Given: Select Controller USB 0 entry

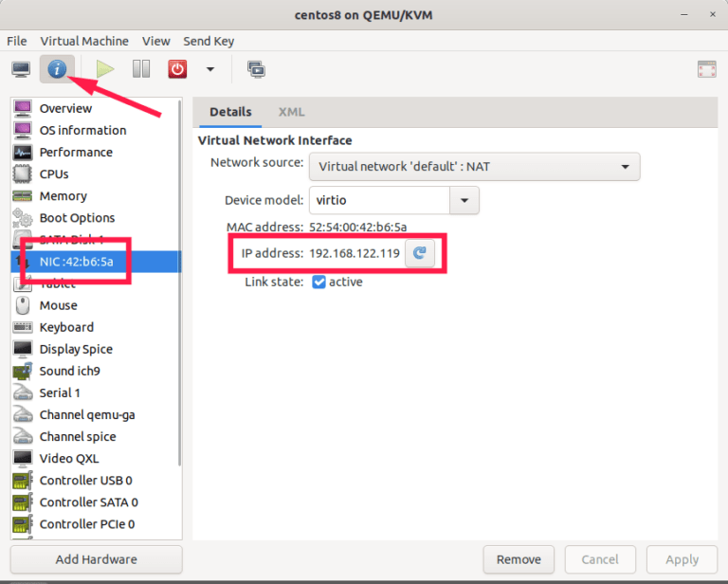Looking at the screenshot, I should pyautogui.click(x=95, y=480).
